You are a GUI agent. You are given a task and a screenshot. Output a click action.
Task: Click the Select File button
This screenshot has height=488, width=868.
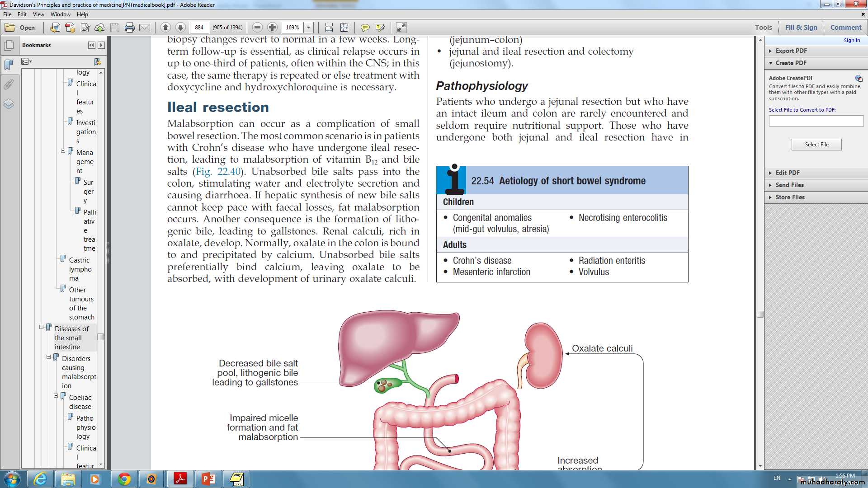click(x=816, y=145)
